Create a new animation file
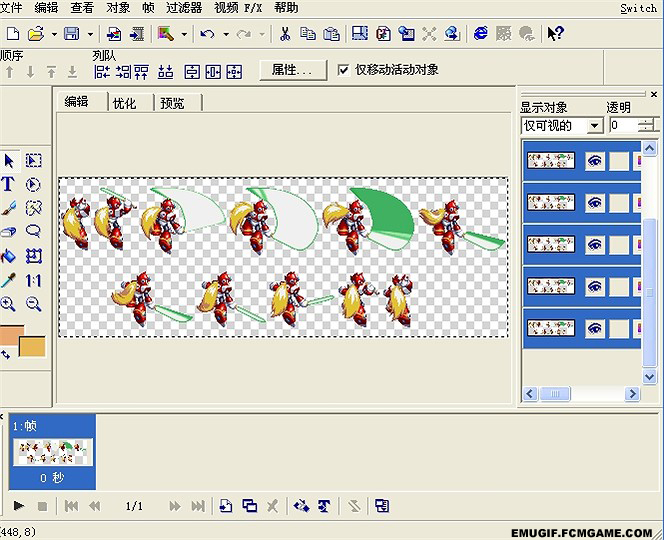The height and width of the screenshot is (540, 664). [12, 33]
